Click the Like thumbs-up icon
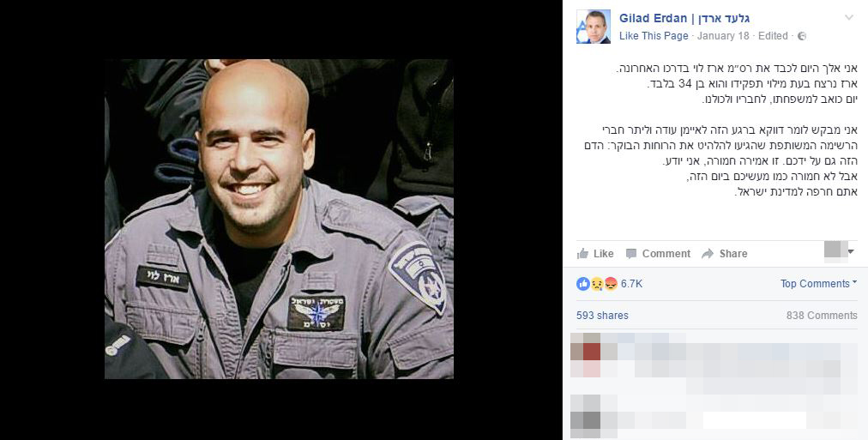Viewport: 868px width, 440px height. pyautogui.click(x=582, y=254)
